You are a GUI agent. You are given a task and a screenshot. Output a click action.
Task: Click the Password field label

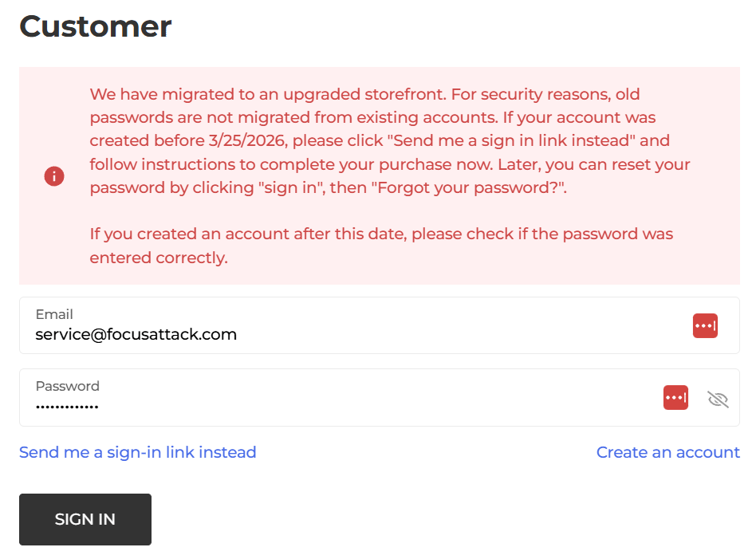[67, 386]
